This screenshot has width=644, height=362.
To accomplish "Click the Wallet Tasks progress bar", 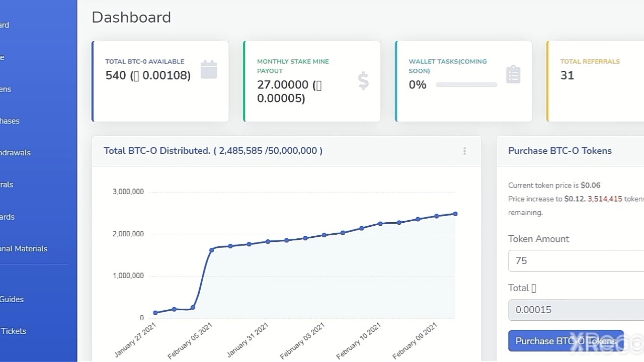I will tap(466, 85).
